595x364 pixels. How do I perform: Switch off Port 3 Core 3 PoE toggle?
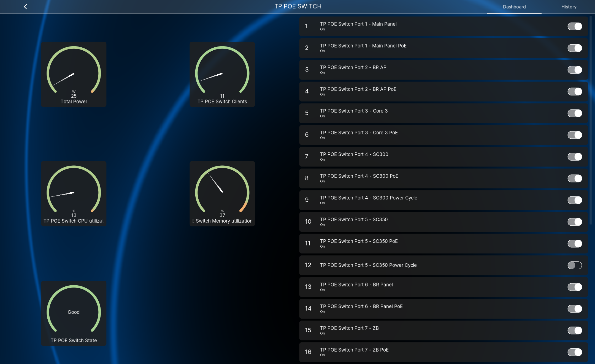(x=575, y=135)
